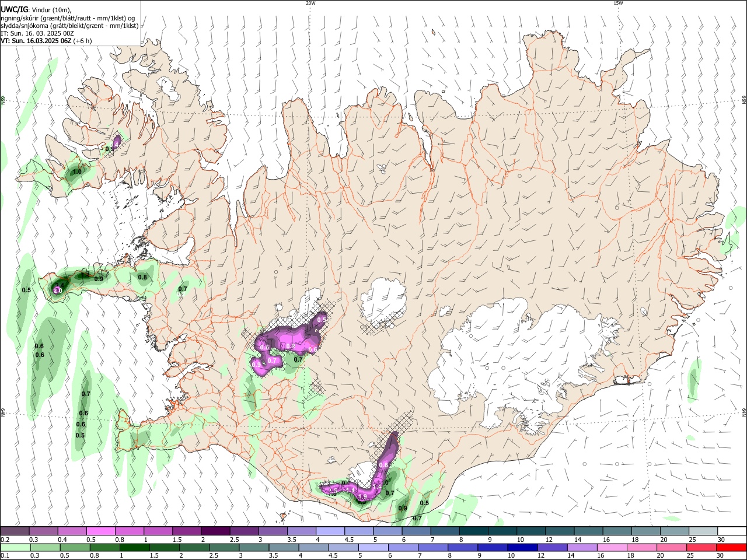The height and width of the screenshot is (560, 747).
Task: Click the '2.0' precipitation value on the map
Action: pos(58,290)
